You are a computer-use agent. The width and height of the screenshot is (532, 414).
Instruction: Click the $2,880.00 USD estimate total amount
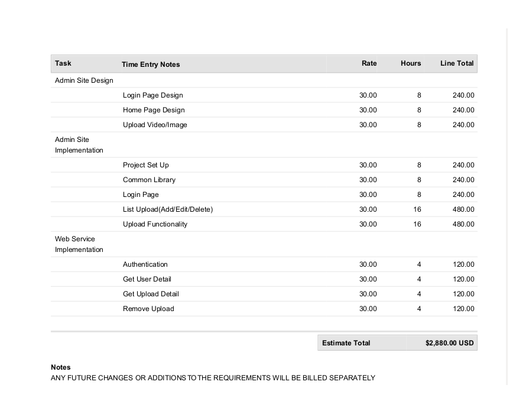(x=449, y=343)
